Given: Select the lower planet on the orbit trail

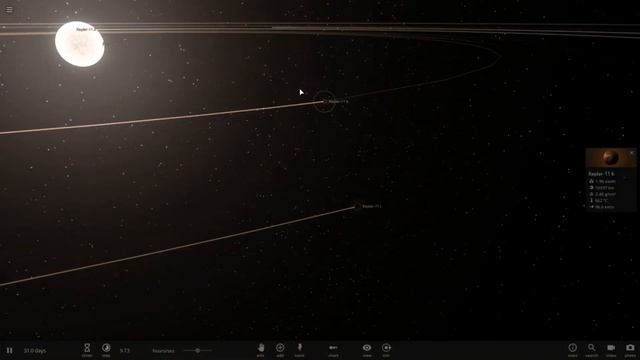Looking at the screenshot, I should [357, 207].
